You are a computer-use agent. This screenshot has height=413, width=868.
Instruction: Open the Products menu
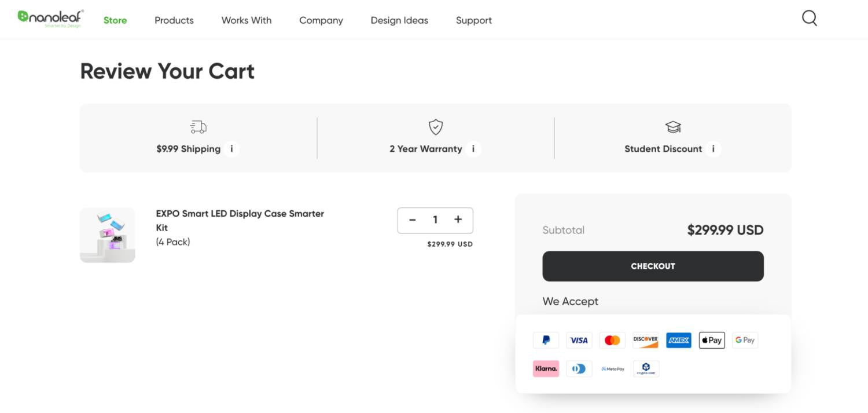pos(174,20)
